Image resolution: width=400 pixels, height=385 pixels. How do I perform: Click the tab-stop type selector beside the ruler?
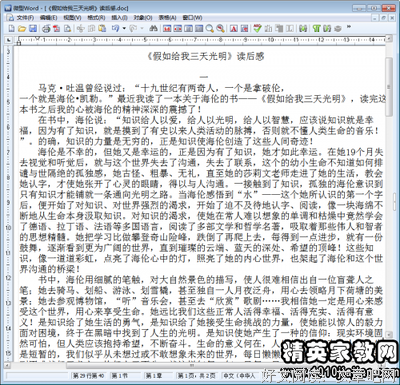[9, 40]
